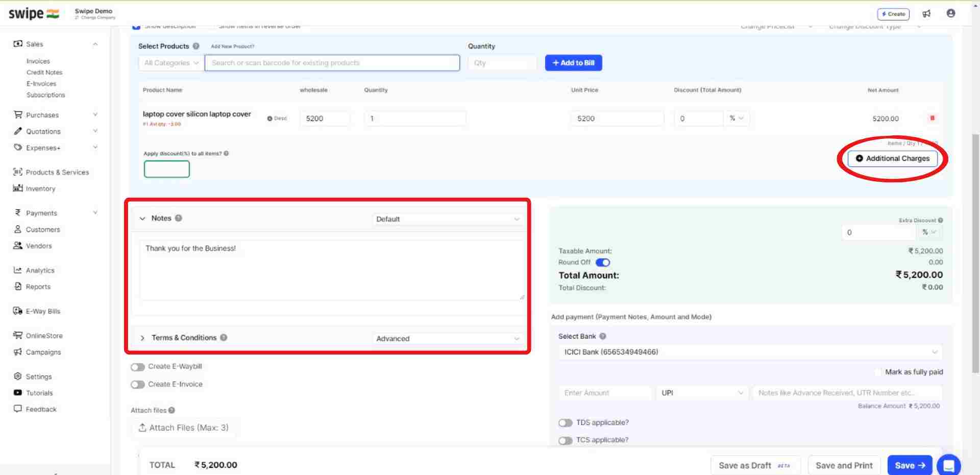Click the Feedback chat icon
The image size is (980, 475).
point(18,409)
